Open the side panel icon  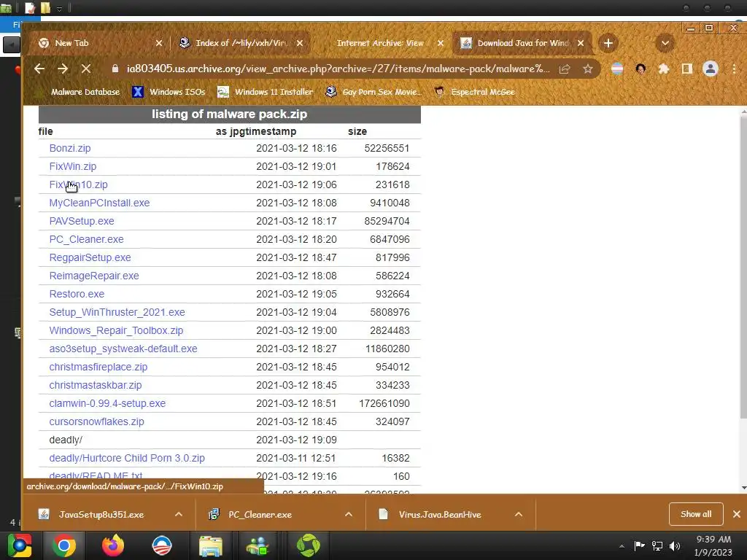click(x=687, y=69)
